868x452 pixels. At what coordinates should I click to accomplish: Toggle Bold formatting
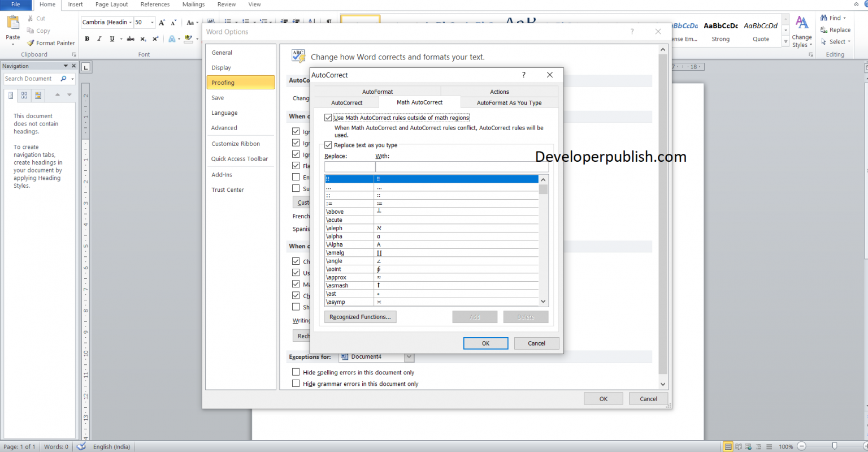click(x=87, y=38)
